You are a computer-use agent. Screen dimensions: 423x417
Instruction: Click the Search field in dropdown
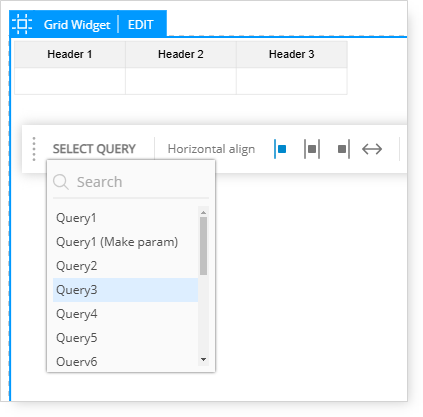click(131, 182)
